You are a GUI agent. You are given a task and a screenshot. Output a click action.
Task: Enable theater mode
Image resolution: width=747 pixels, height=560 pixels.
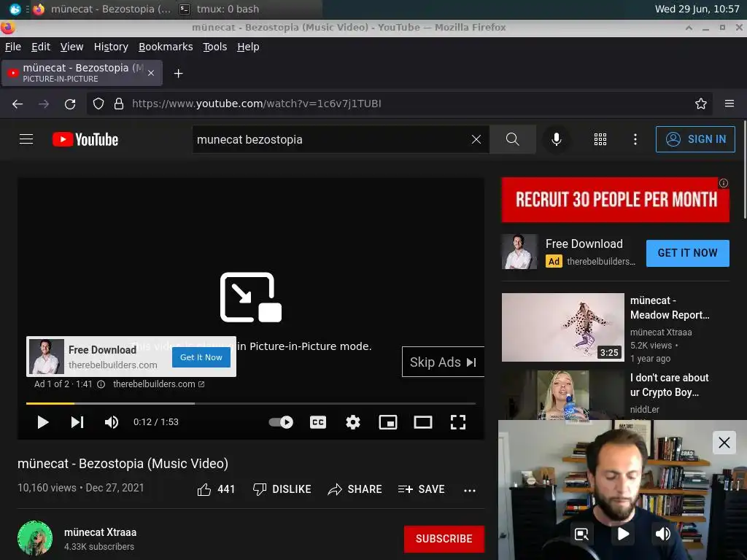[423, 422]
